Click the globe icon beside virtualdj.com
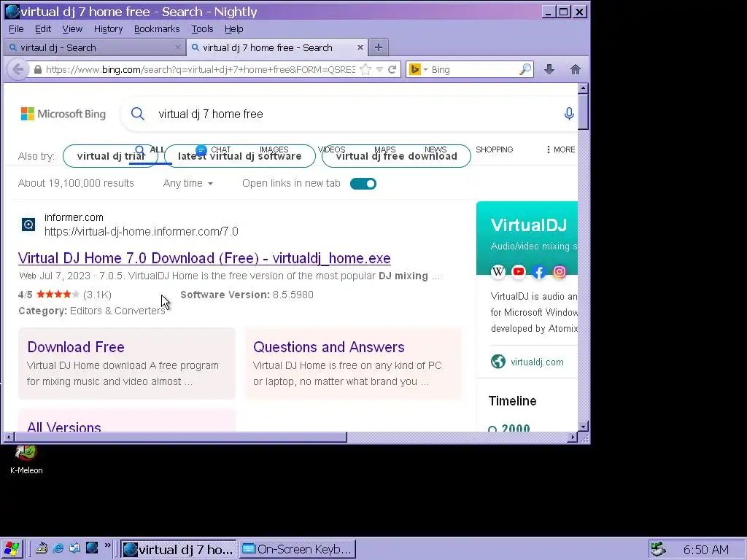The height and width of the screenshot is (560, 747). (x=498, y=362)
